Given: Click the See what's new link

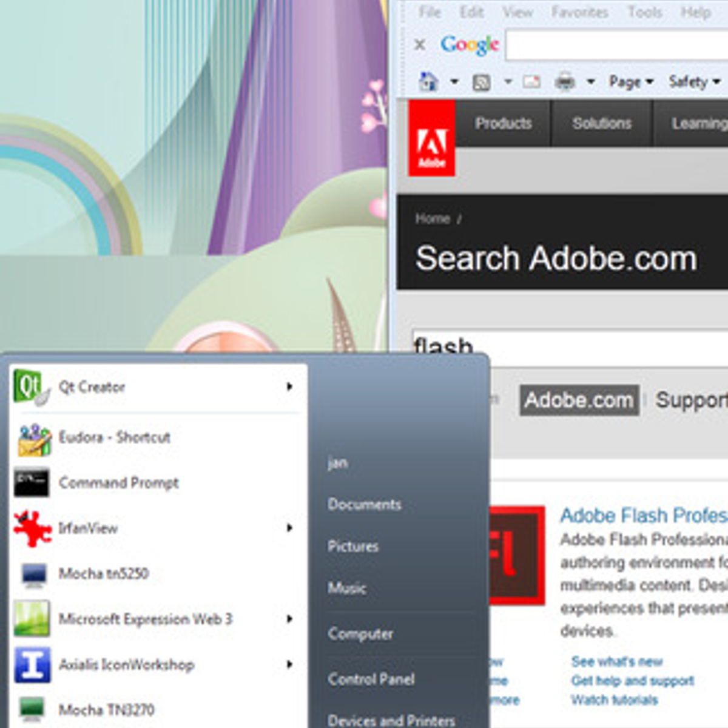Looking at the screenshot, I should [617, 661].
